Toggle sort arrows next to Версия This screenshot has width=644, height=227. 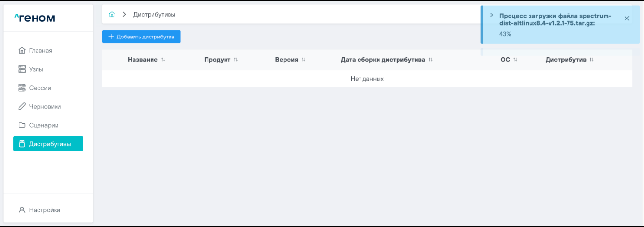coord(303,60)
